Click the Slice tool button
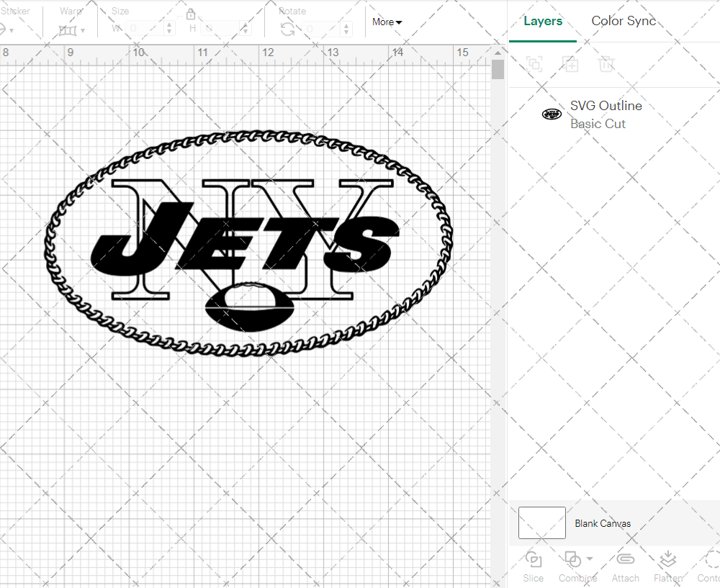 [x=533, y=567]
